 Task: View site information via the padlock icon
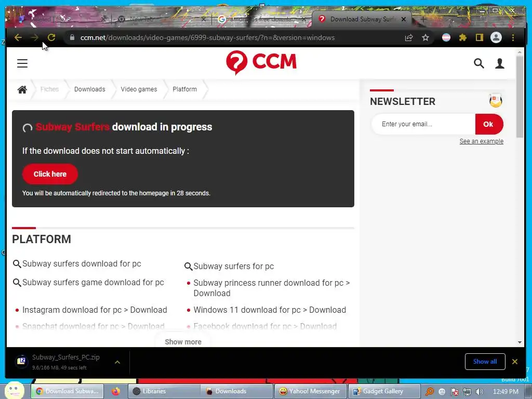click(x=72, y=37)
